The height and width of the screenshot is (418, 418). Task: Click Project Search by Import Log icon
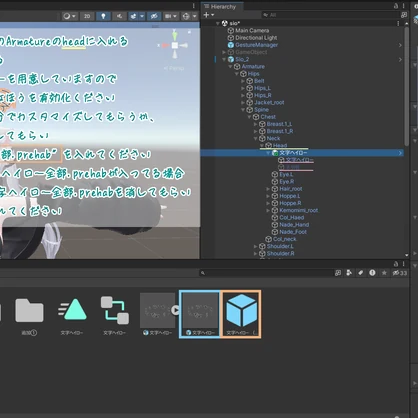point(372,273)
